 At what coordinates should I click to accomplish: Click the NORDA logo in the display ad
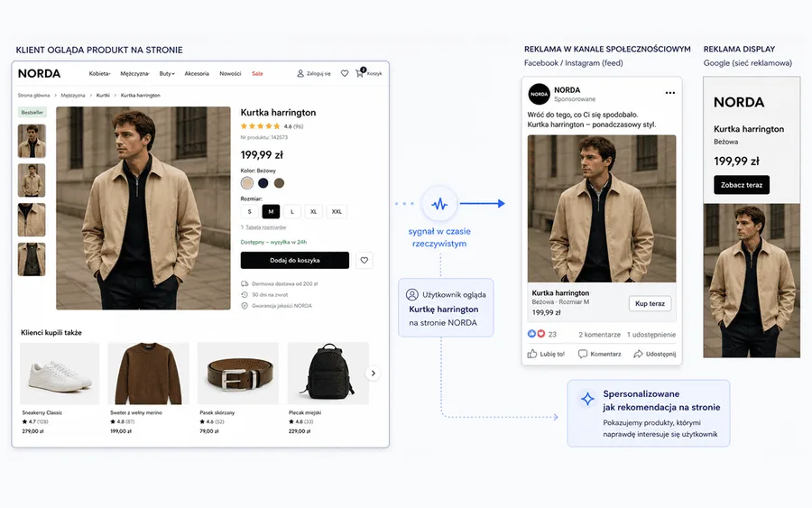[739, 103]
